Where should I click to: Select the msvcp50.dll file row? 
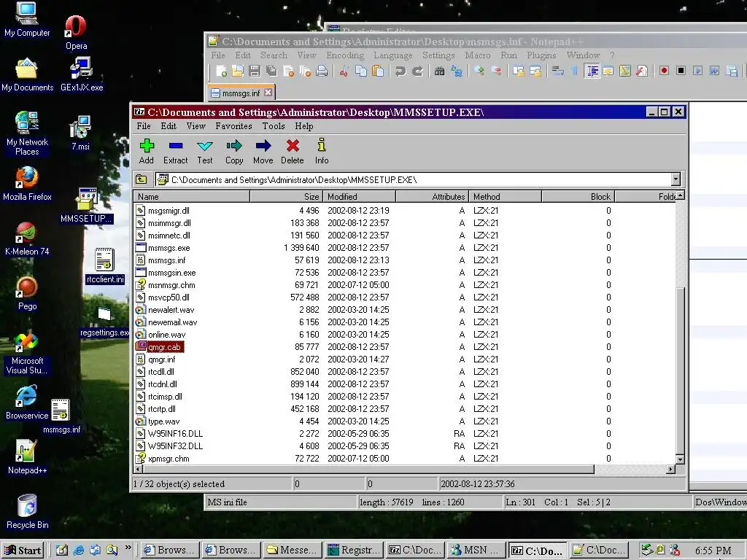pos(405,297)
